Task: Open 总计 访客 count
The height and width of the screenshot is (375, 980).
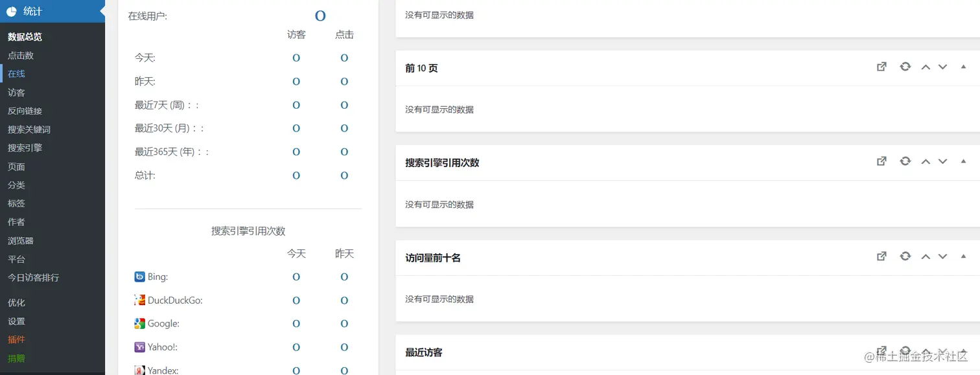Action: [x=296, y=176]
